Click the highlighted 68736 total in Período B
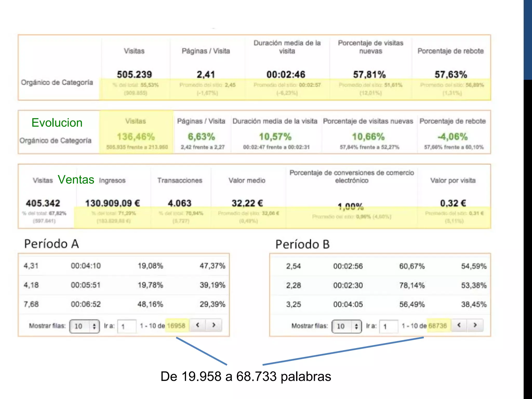 tap(438, 326)
